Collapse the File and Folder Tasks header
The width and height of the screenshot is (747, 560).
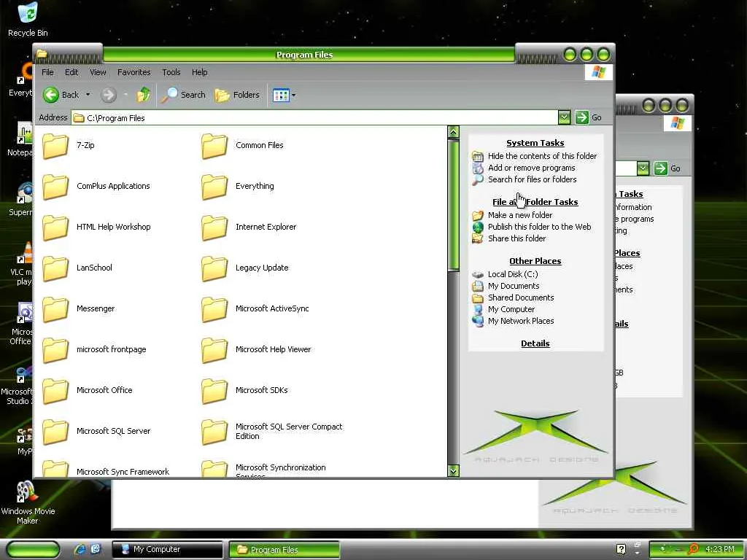point(535,202)
